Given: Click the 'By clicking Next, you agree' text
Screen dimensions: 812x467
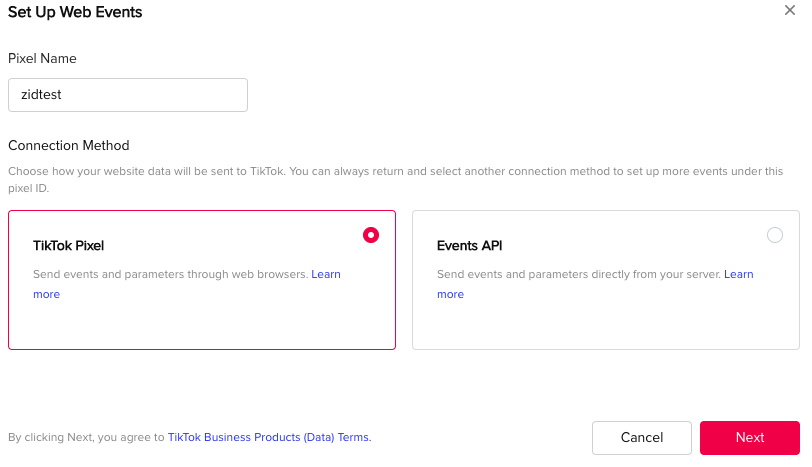Looking at the screenshot, I should pos(86,437).
